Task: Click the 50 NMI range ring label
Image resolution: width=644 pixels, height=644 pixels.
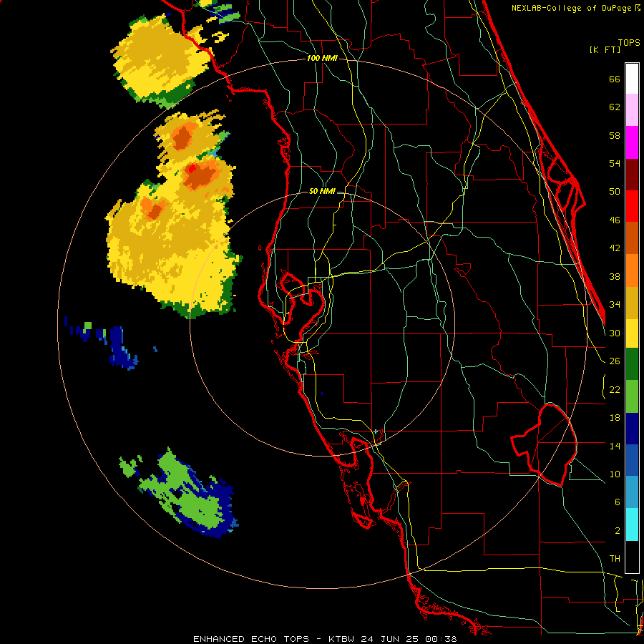Action: [321, 191]
